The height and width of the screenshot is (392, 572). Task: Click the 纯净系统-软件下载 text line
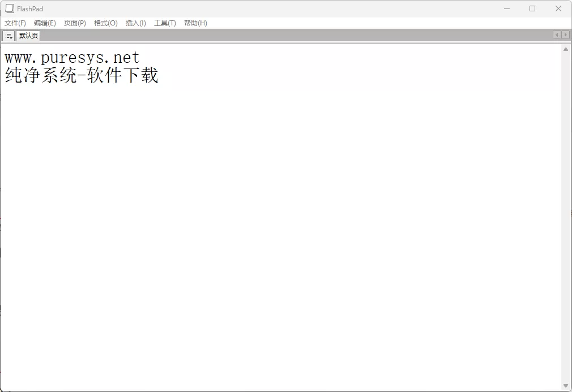(x=81, y=75)
